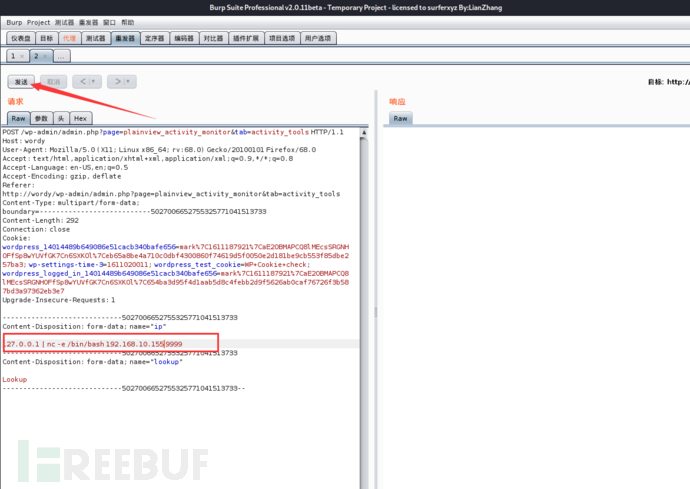Go forward to next request with > button
This screenshot has height=489, width=690.
[117, 81]
